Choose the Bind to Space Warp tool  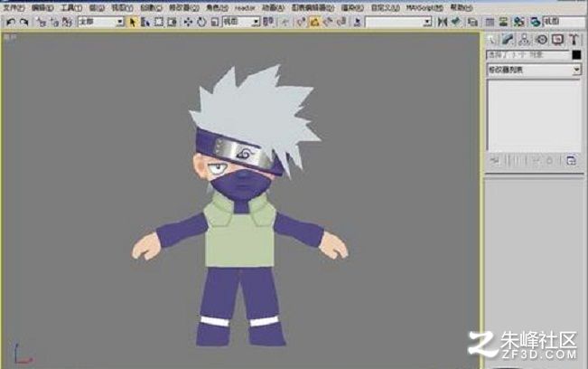point(67,22)
